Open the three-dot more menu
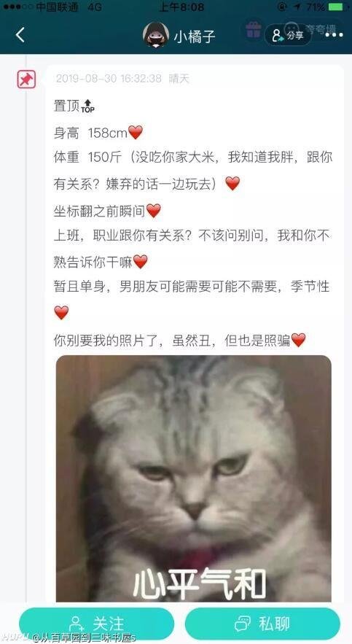 click(334, 35)
